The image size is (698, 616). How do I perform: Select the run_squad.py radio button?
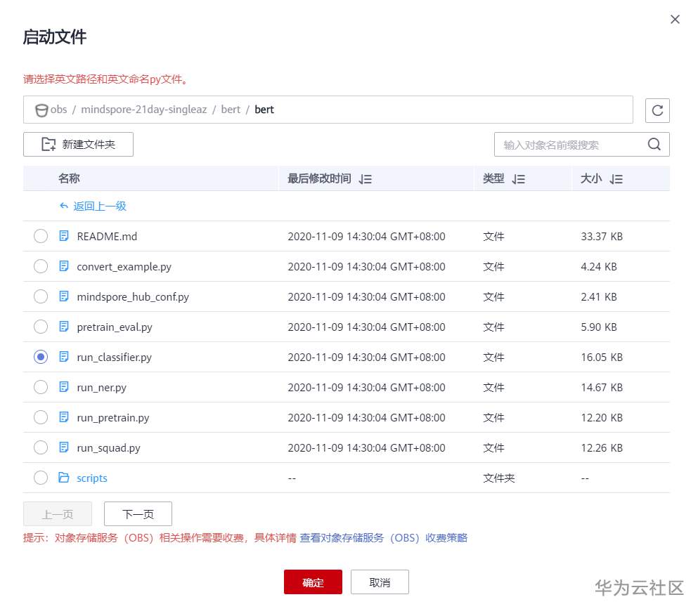click(x=41, y=447)
